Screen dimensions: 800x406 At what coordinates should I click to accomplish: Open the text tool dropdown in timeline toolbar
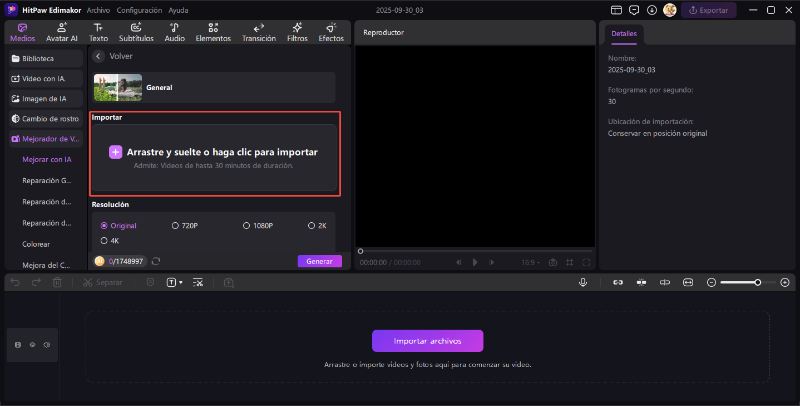[x=174, y=283]
